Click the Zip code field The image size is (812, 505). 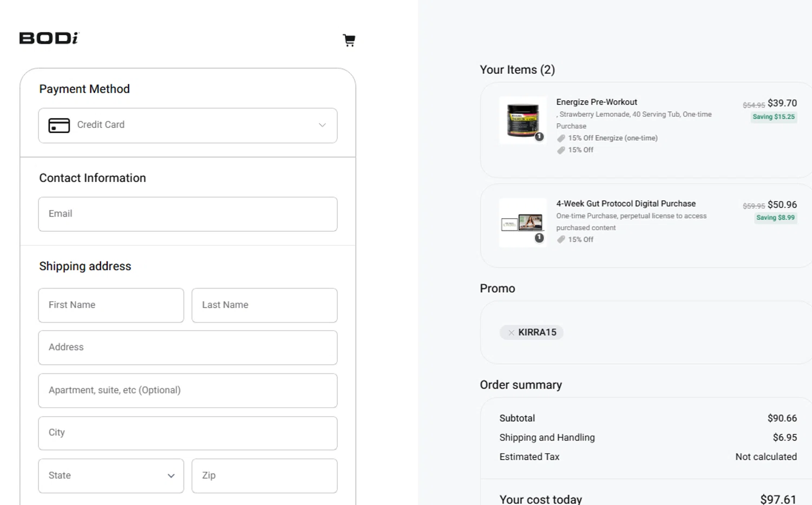click(264, 476)
